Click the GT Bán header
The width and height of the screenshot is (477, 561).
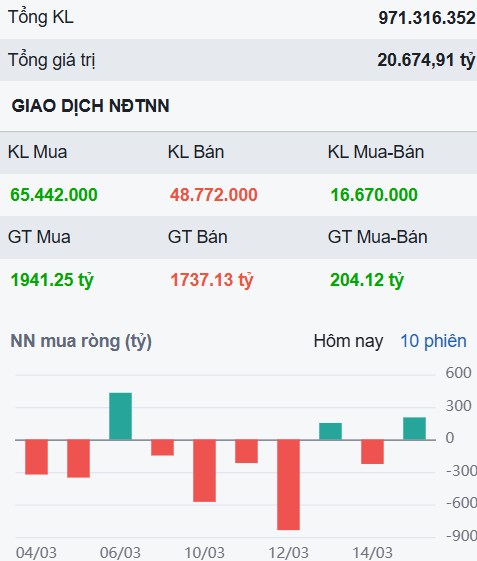(x=198, y=237)
